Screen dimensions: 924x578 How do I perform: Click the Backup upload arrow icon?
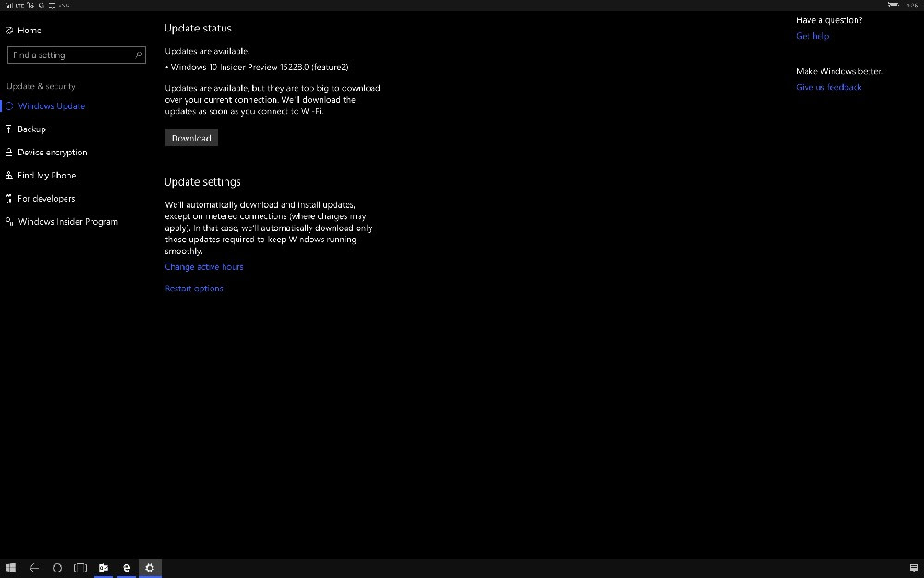pyautogui.click(x=9, y=129)
